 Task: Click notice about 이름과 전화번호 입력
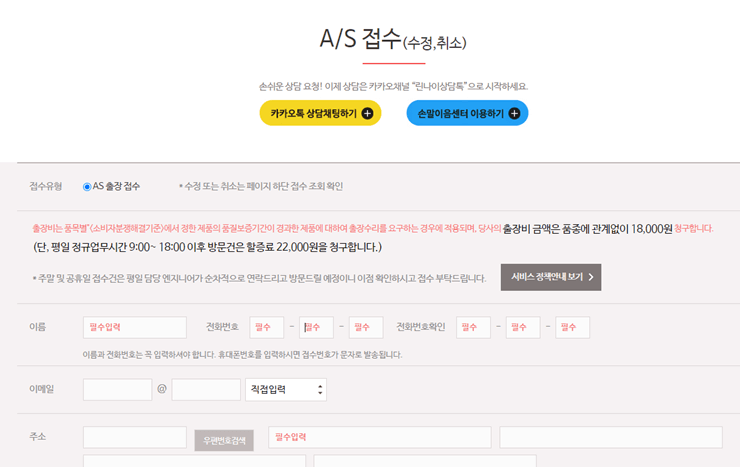point(243,355)
